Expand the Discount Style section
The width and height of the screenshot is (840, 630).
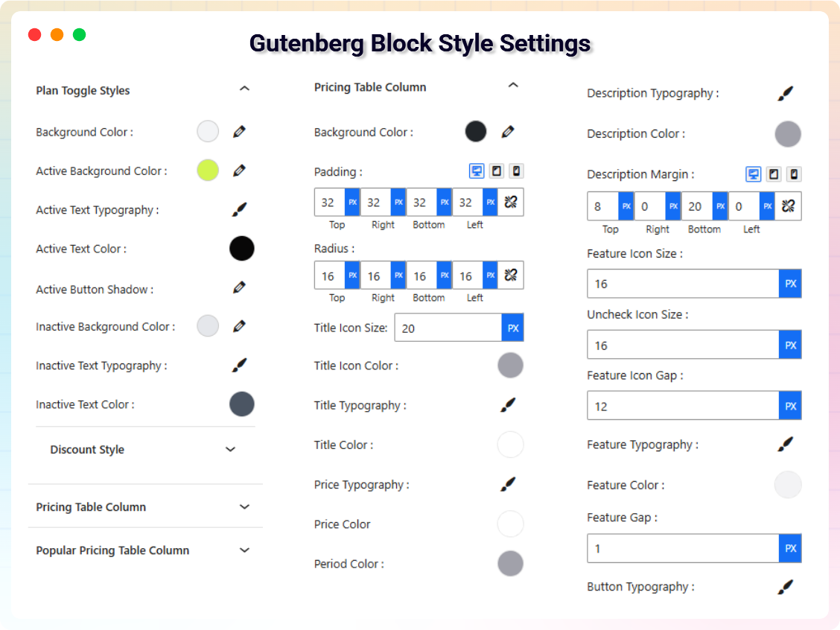coord(230,450)
